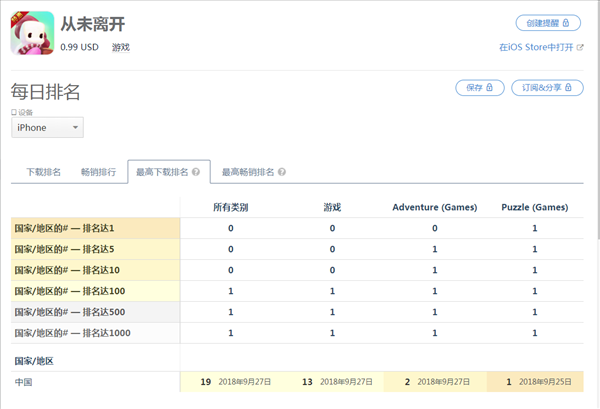Open the iPhone device dropdown
Image resolution: width=600 pixels, height=409 pixels.
47,128
